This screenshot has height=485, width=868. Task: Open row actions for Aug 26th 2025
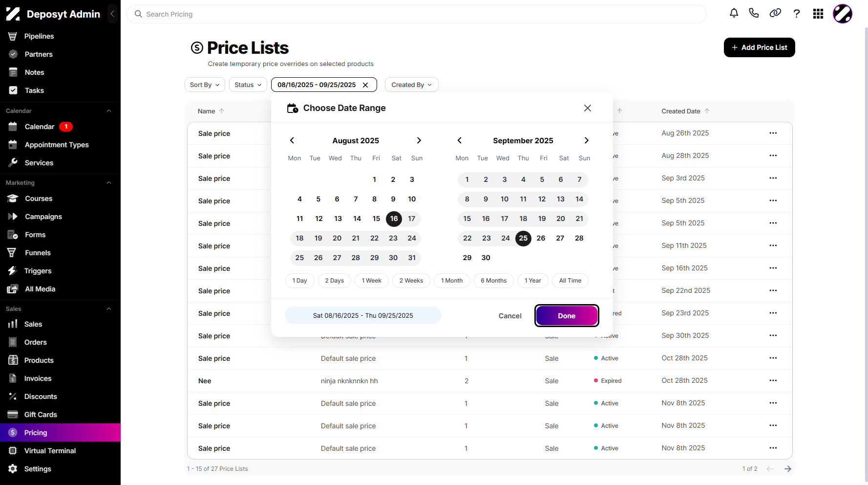tap(773, 133)
